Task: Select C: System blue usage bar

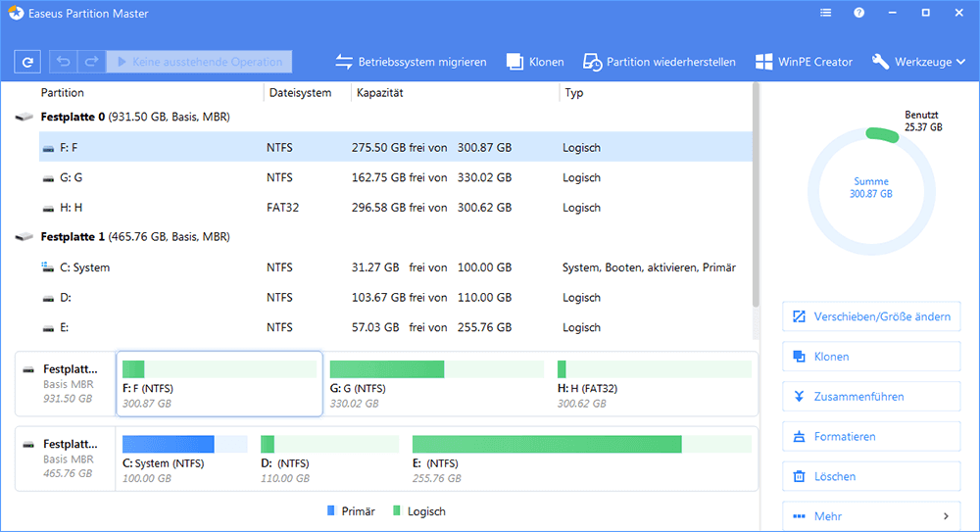Action: 185,444
